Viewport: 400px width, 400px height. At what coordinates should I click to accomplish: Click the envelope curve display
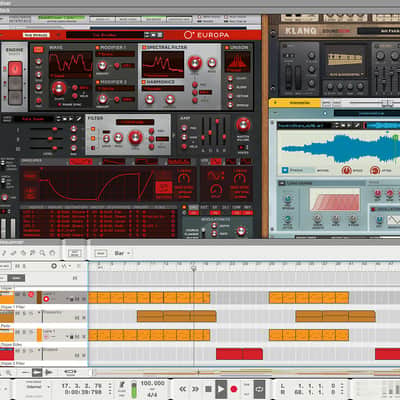[x=97, y=184]
